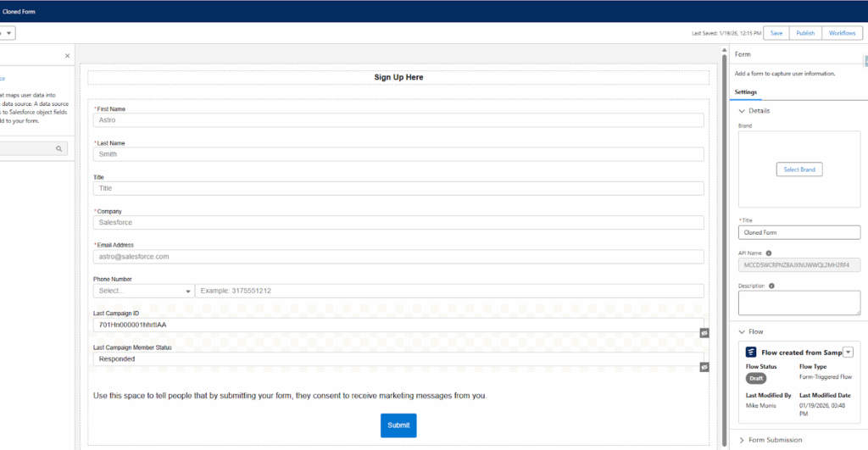Publish the form
868x450 pixels.
click(805, 33)
